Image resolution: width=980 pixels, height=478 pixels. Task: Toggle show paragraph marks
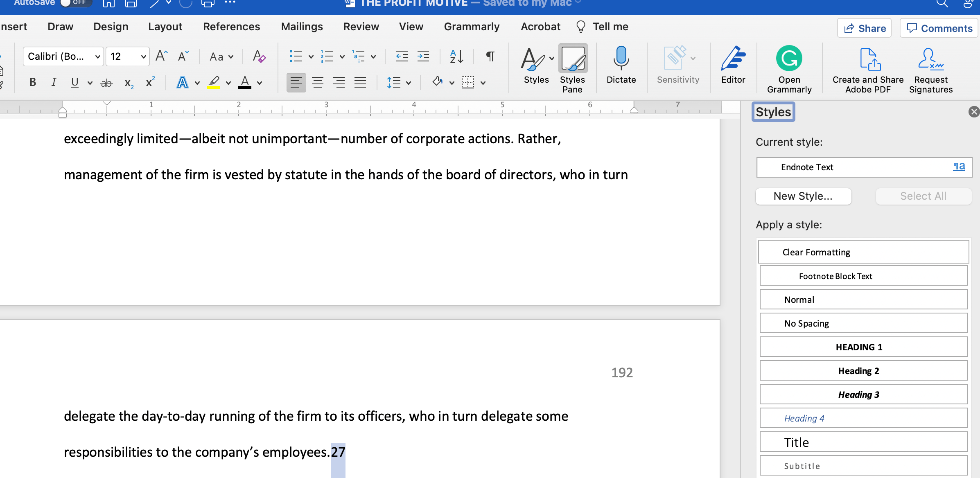[x=490, y=56]
